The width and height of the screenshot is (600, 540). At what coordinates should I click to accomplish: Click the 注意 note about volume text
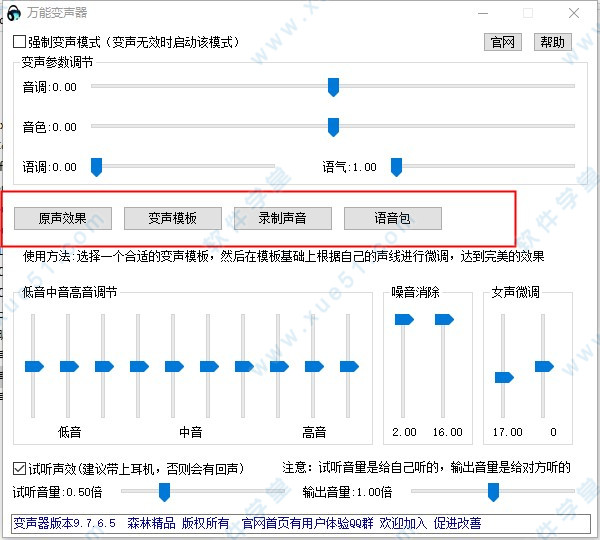[426, 468]
